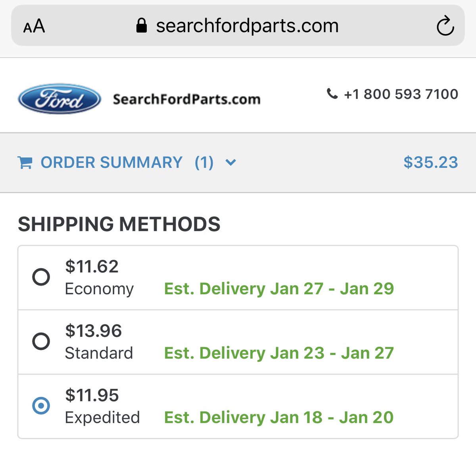Screen dimensions: 476x451
Task: Tap the Safari reload page icon
Action: [445, 26]
